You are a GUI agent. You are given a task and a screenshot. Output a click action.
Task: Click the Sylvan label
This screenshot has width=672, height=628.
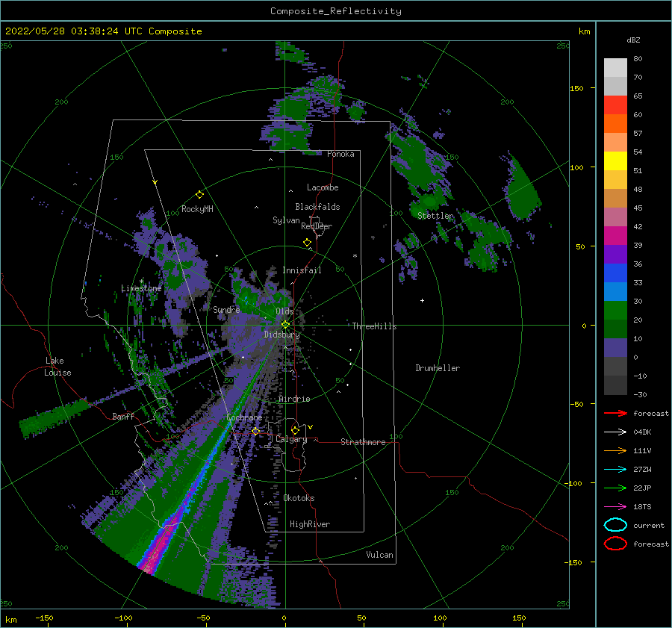point(286,220)
